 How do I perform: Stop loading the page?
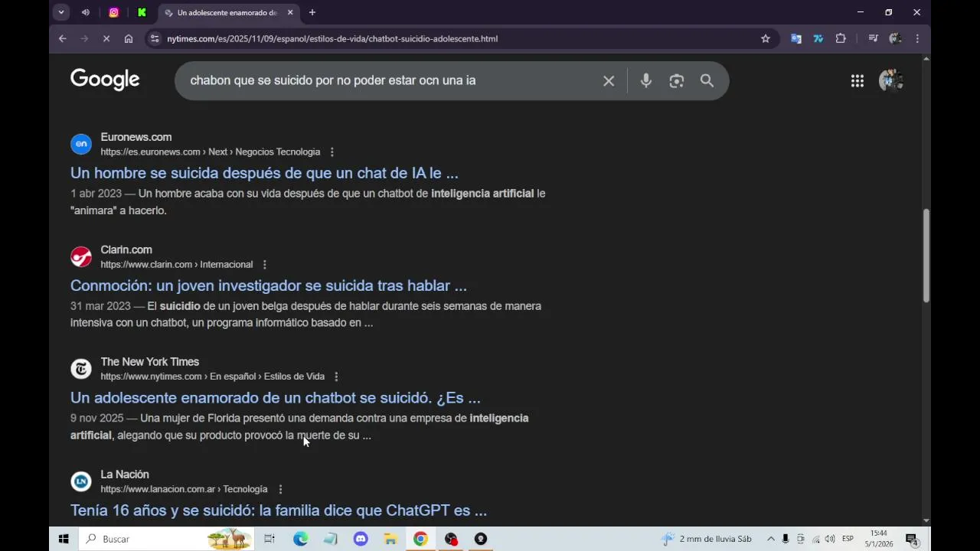pyautogui.click(x=106, y=38)
